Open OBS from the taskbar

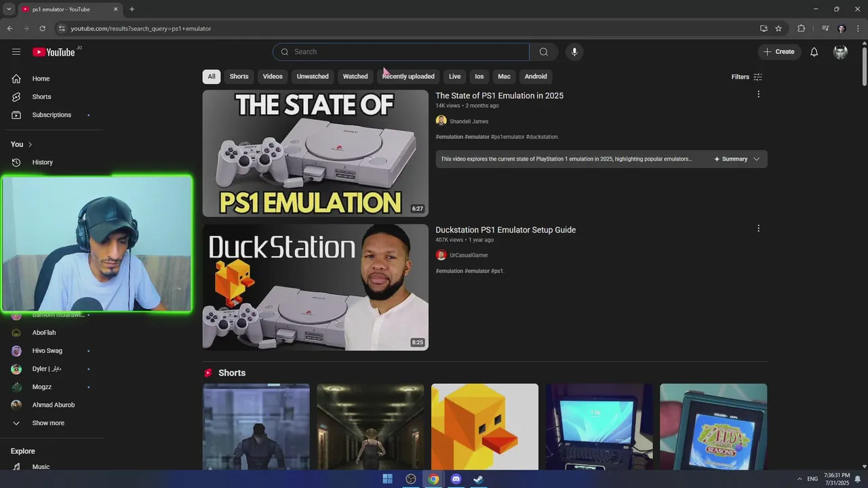(411, 479)
